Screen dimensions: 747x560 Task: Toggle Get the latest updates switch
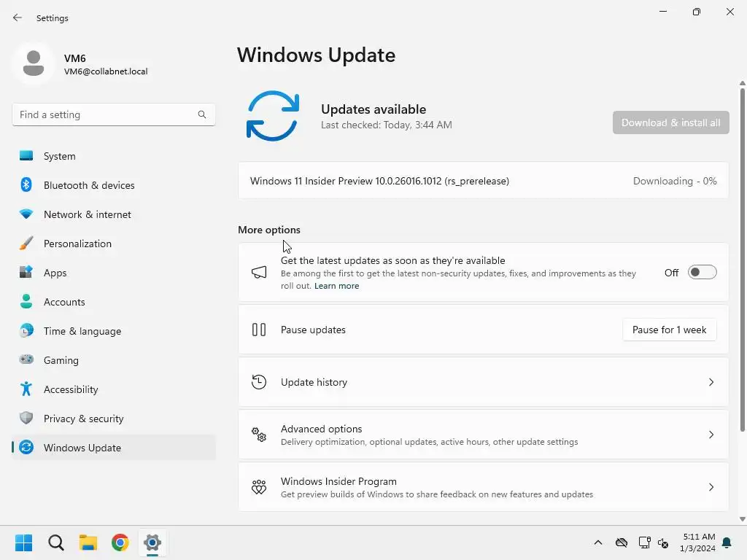coord(703,273)
